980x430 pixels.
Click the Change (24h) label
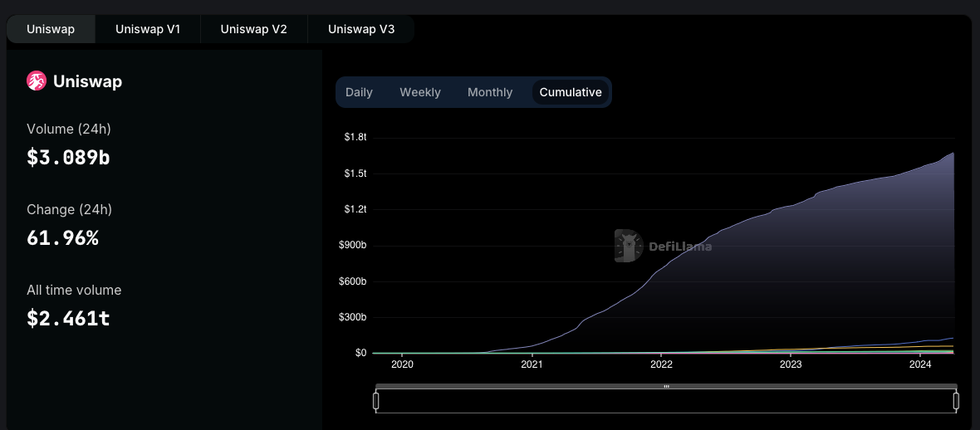click(x=70, y=209)
